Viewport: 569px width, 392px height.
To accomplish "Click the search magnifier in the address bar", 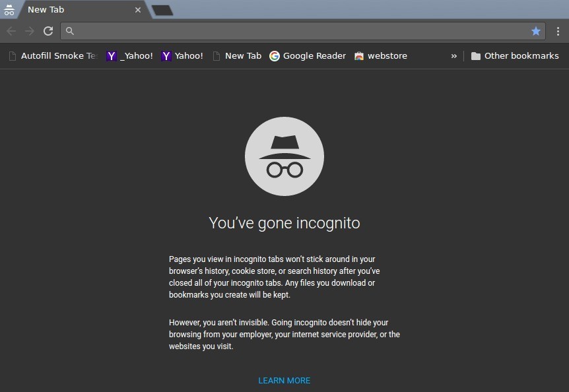I will click(69, 30).
